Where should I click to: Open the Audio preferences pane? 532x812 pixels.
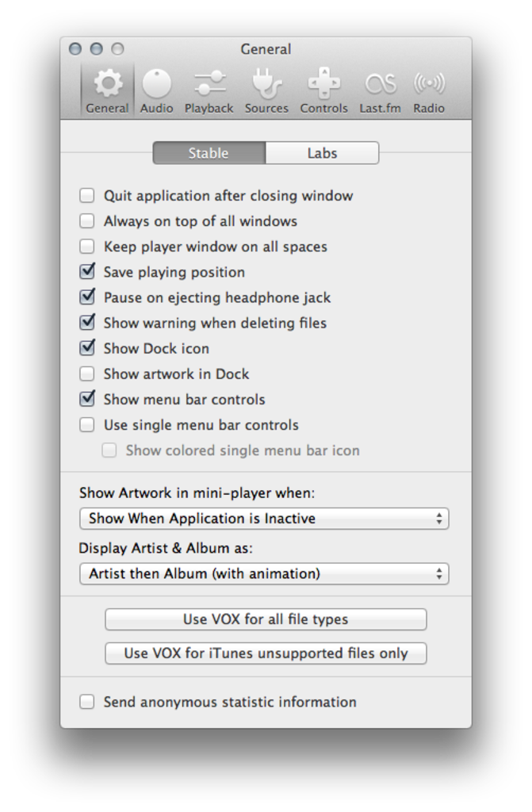tap(156, 90)
